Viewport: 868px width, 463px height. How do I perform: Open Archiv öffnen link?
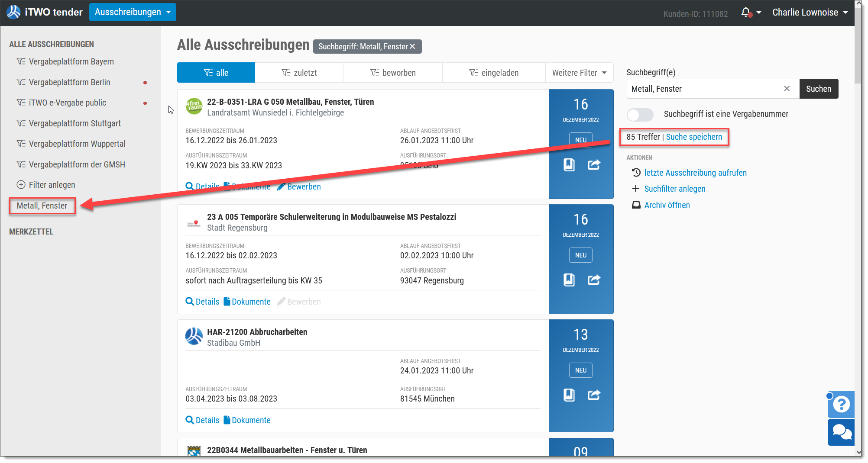click(667, 205)
